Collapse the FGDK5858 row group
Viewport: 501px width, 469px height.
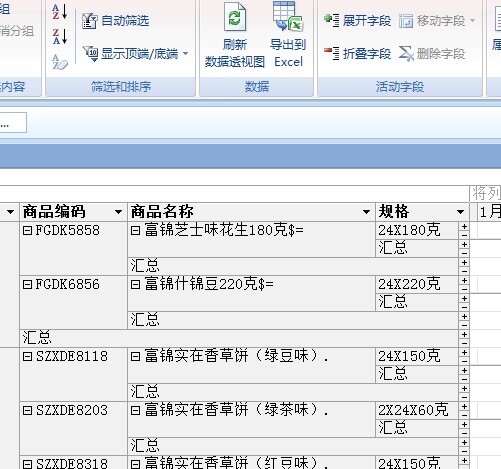(27, 230)
